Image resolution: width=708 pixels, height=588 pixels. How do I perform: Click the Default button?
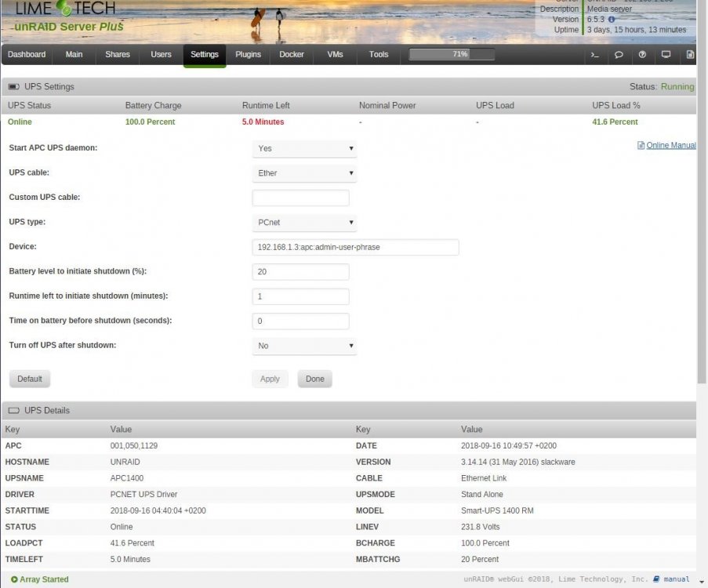(30, 379)
